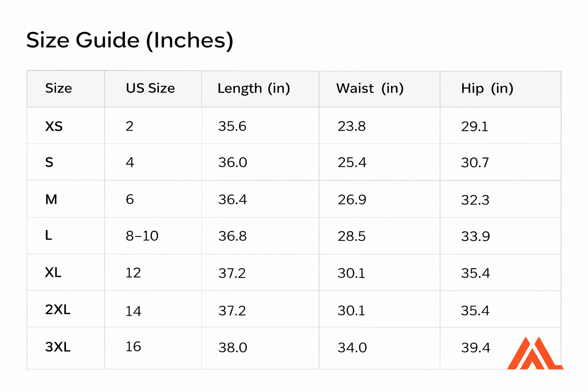
Task: Select length value 36.0 for size S
Action: coord(233,162)
